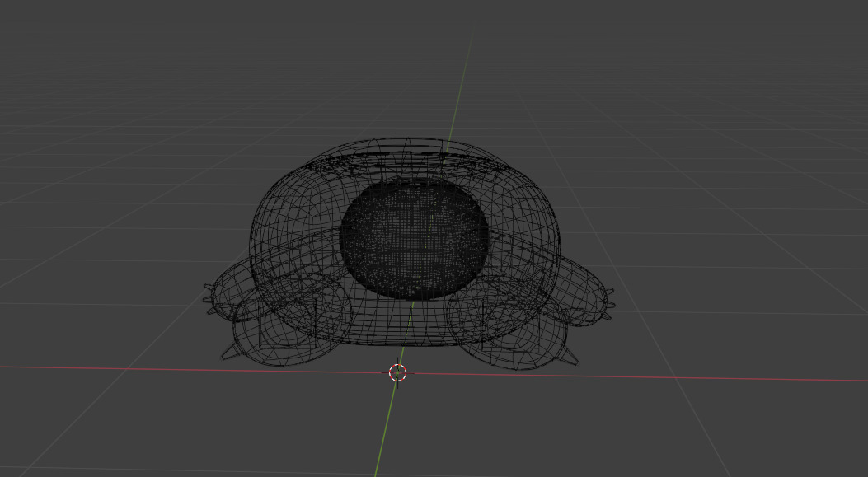The height and width of the screenshot is (477, 868).
Task: Select the dense inner sphere wireframe mesh
Action: [x=414, y=240]
